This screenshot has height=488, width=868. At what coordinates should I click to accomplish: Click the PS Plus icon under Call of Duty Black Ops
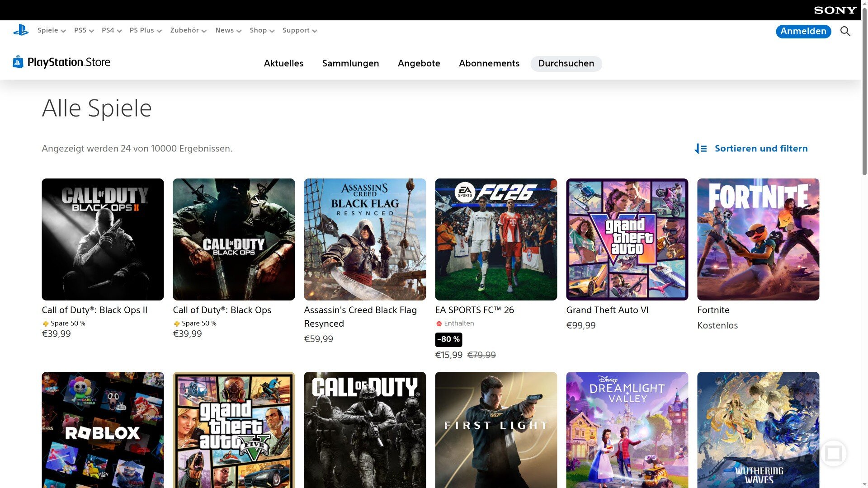[176, 324]
